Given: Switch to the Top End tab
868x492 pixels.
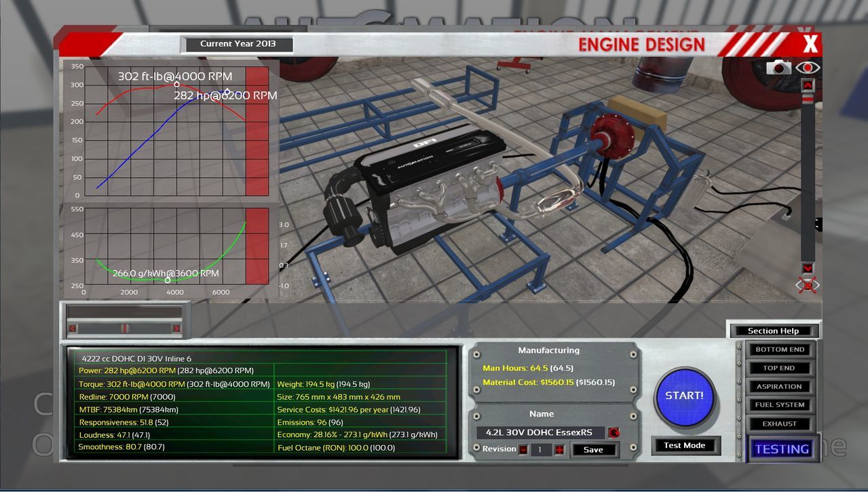Looking at the screenshot, I should [x=780, y=368].
